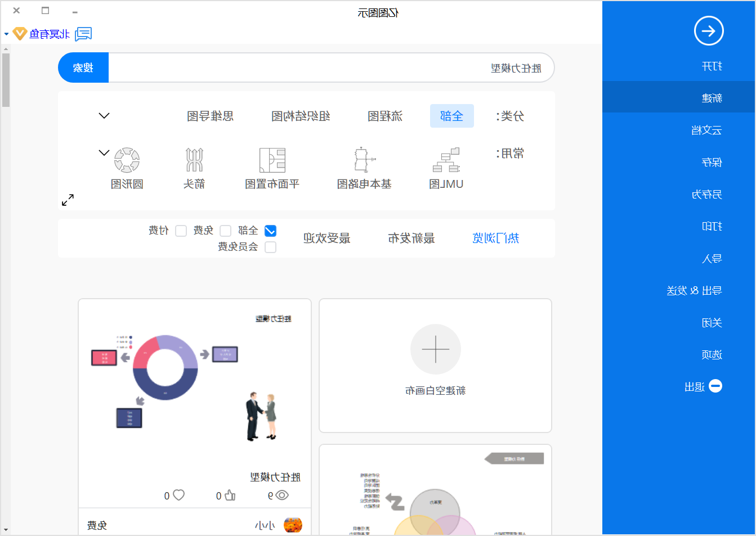Check the 全部 filter checkbox
Image resolution: width=756 pixels, height=536 pixels.
pos(270,231)
